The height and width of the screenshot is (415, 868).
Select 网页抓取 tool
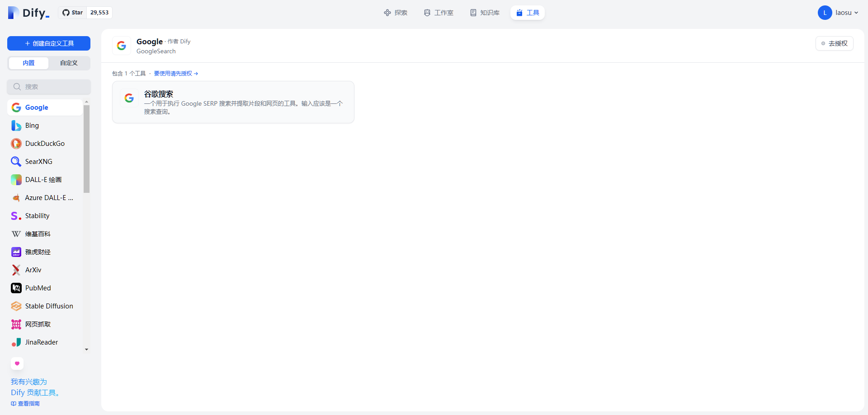pyautogui.click(x=45, y=324)
